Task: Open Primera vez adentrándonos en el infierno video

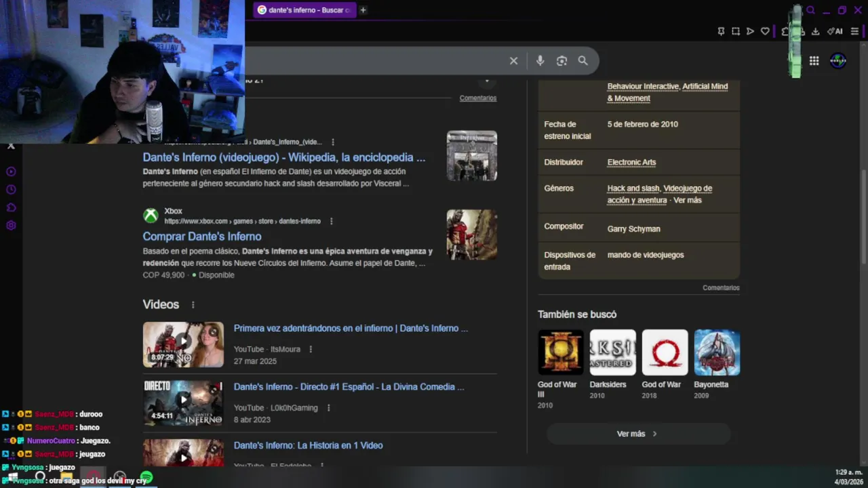Action: click(x=351, y=328)
